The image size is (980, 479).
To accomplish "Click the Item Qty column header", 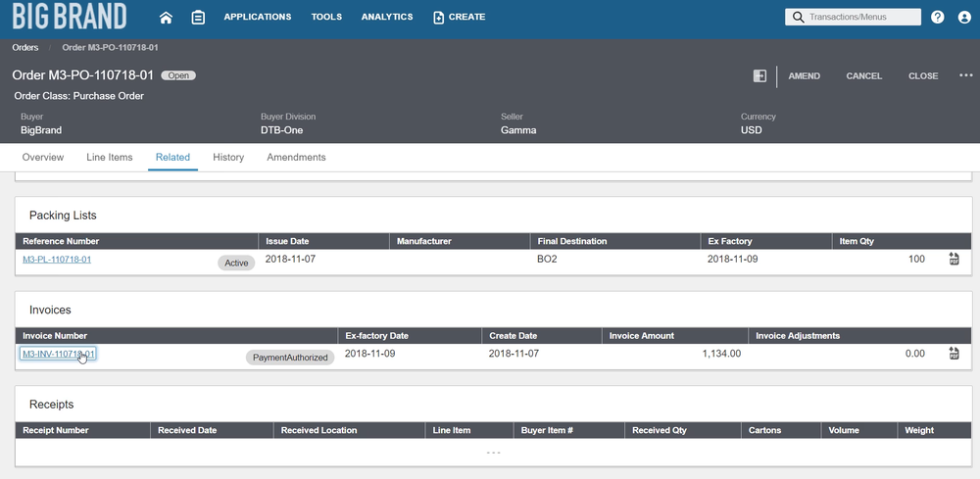I will pos(902,241).
